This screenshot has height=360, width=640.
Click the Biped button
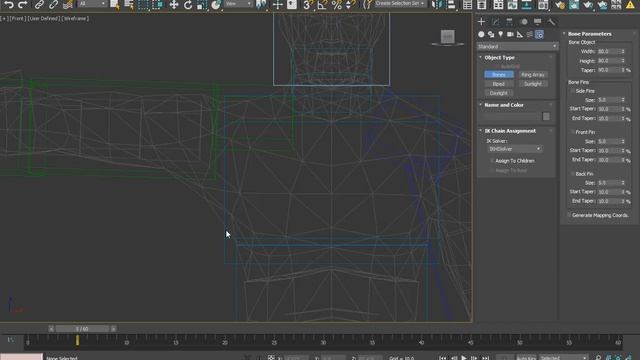click(x=499, y=84)
